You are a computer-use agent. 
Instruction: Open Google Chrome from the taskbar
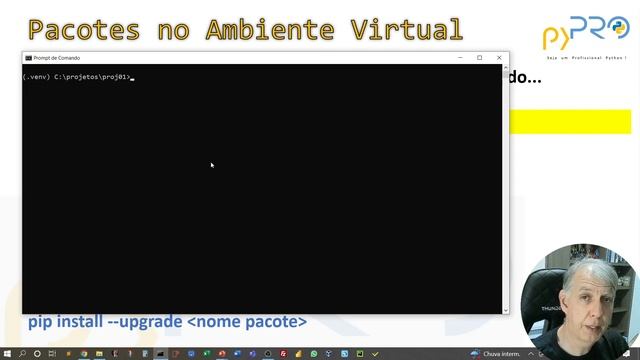tap(84, 354)
